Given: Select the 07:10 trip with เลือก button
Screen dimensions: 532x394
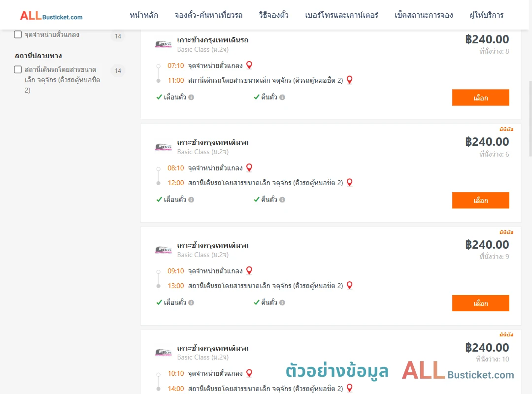Looking at the screenshot, I should (x=480, y=98).
